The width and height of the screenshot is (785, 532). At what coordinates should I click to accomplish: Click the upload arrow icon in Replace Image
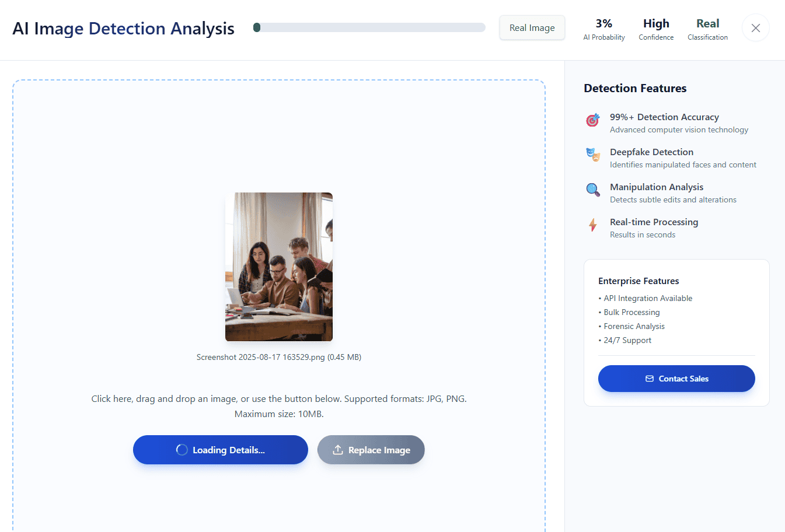coord(337,450)
